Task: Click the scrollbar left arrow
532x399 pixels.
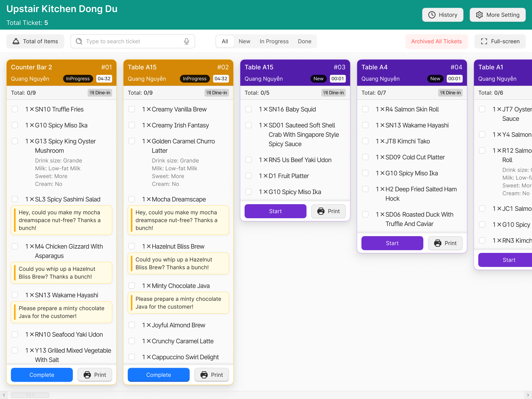Action: 4,395
